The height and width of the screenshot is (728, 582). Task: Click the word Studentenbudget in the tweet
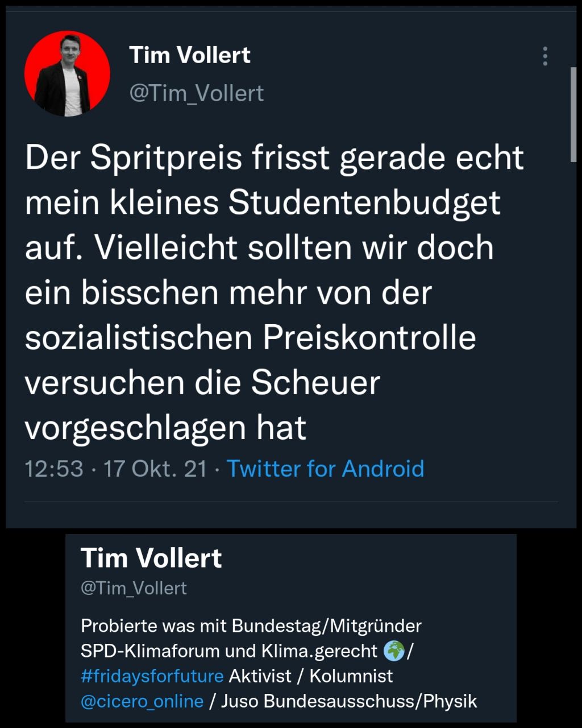tap(364, 202)
